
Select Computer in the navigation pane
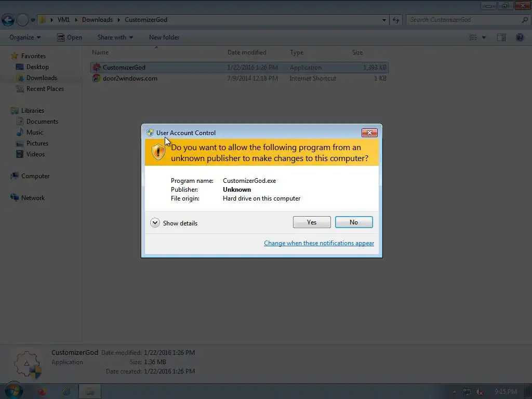(x=35, y=176)
